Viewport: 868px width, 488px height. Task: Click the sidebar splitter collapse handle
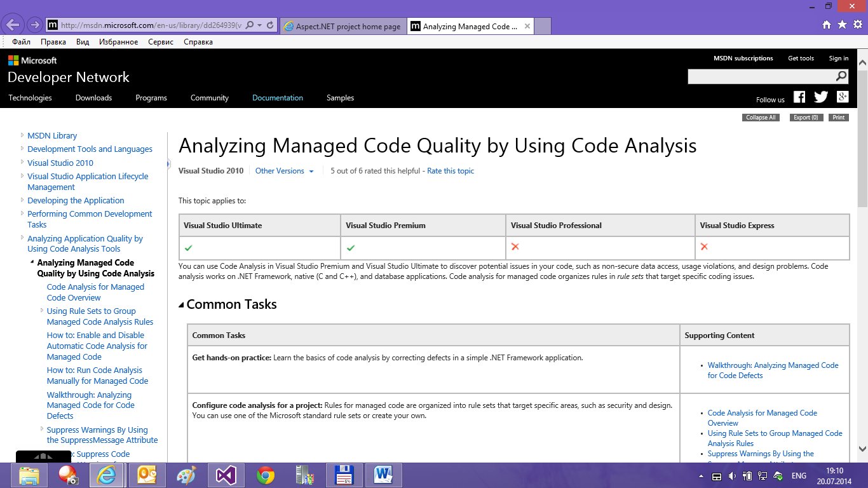168,163
